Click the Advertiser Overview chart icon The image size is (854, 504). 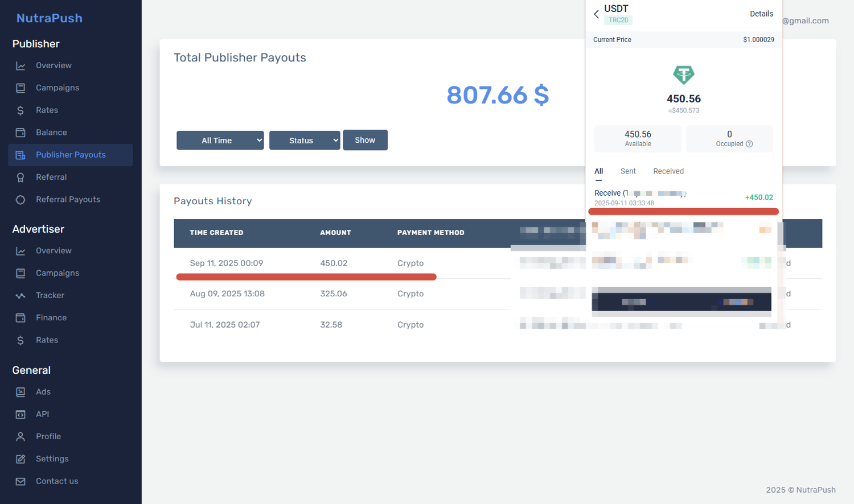click(x=20, y=251)
